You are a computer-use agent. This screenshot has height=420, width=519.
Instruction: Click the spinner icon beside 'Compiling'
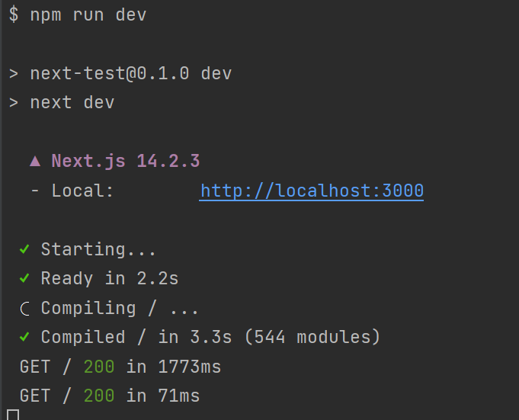coord(25,309)
